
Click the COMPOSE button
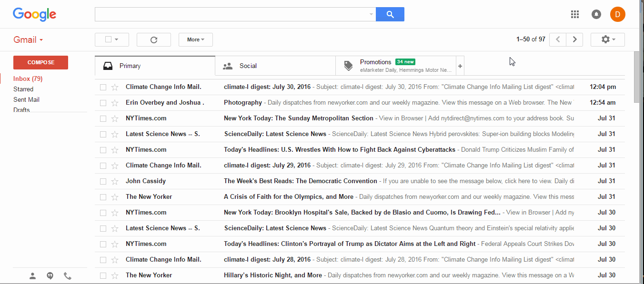point(40,62)
